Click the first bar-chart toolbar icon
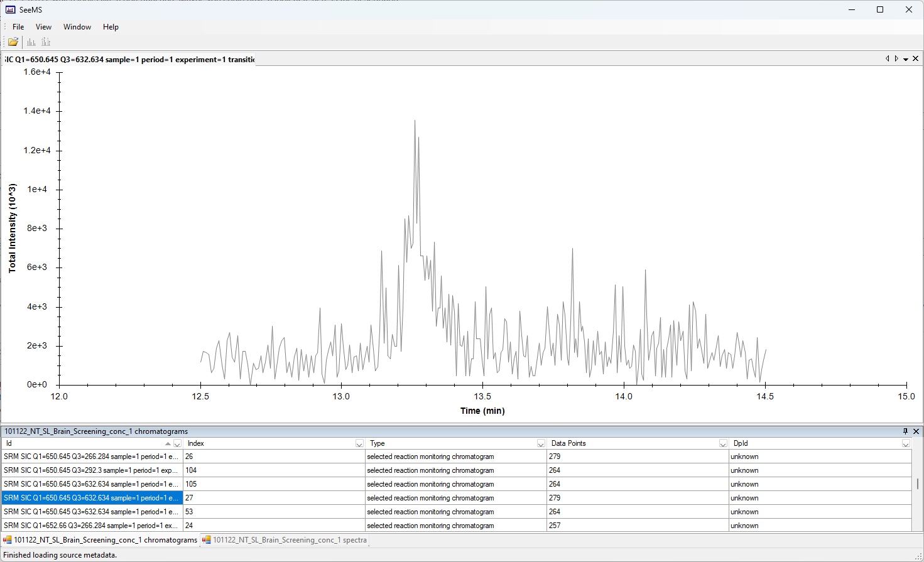Image resolution: width=924 pixels, height=562 pixels. pyautogui.click(x=31, y=42)
